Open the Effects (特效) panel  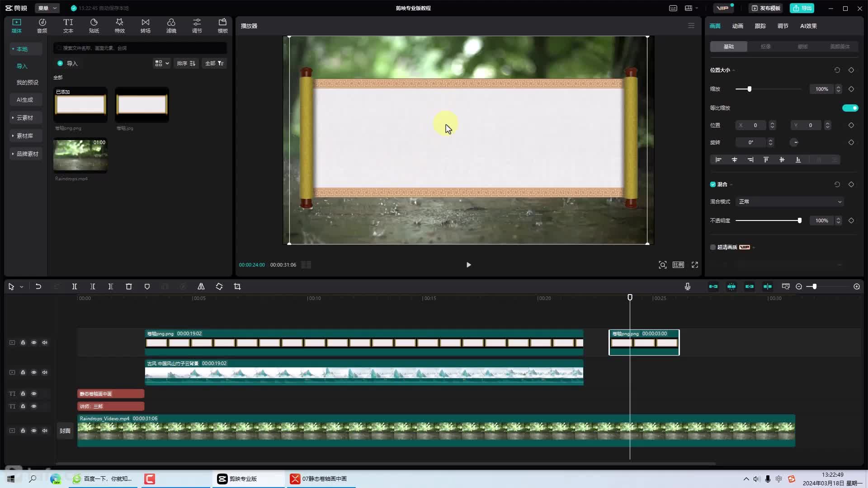[119, 26]
